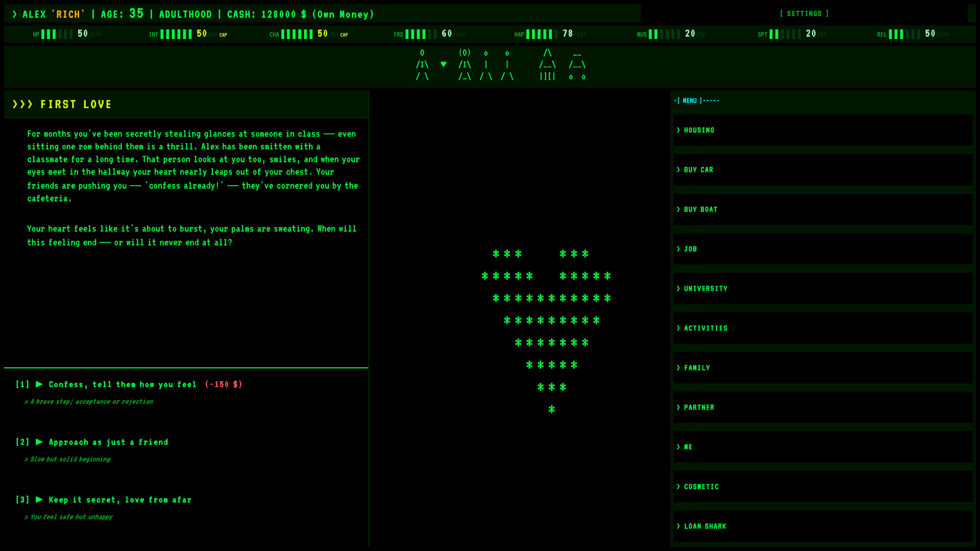Click the play arrow next to option 1

39,384
